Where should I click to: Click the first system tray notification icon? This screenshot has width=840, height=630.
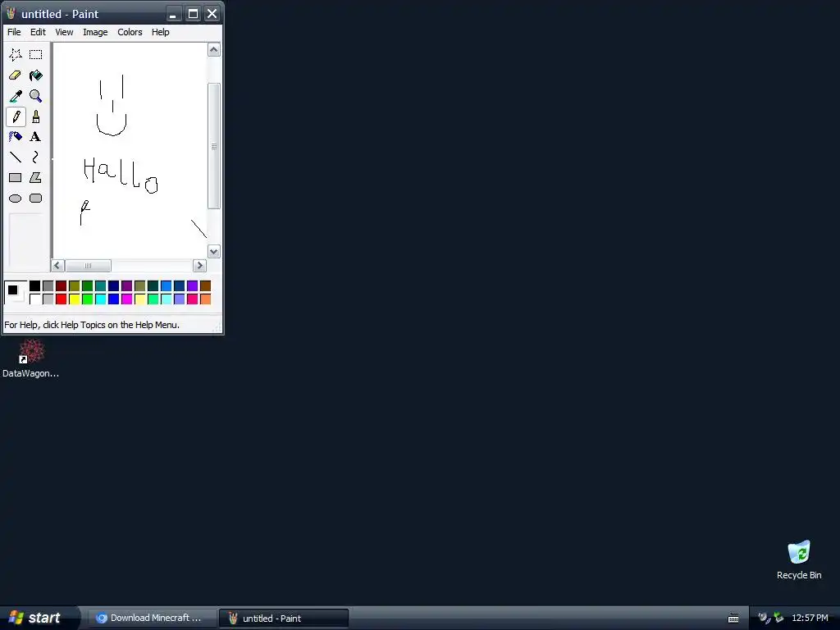pos(764,619)
